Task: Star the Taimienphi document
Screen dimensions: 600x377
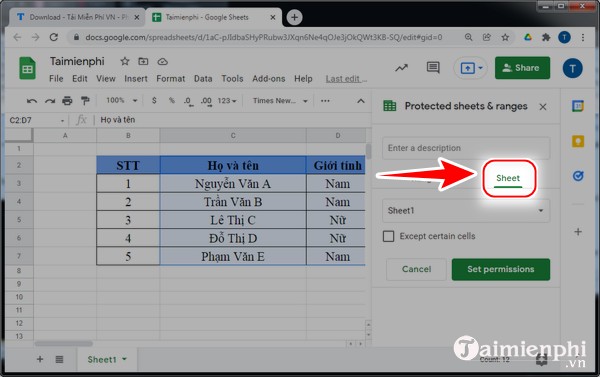Action: tap(125, 61)
